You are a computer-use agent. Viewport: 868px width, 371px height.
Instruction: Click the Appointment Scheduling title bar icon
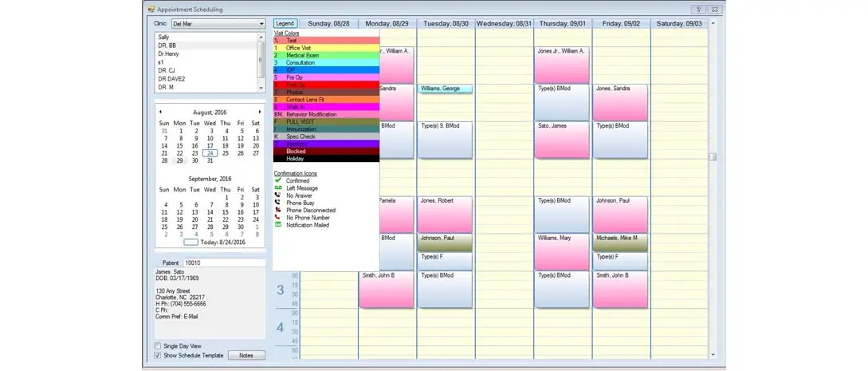[x=151, y=10]
